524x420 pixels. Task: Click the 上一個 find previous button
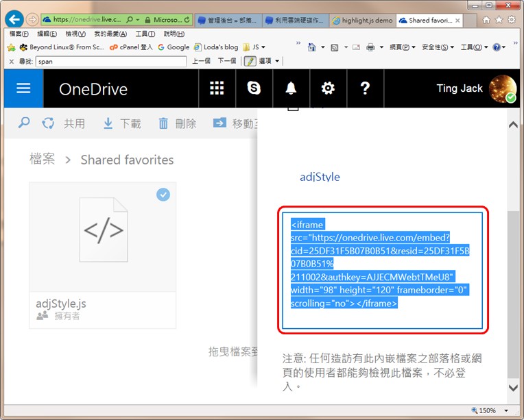click(201, 61)
